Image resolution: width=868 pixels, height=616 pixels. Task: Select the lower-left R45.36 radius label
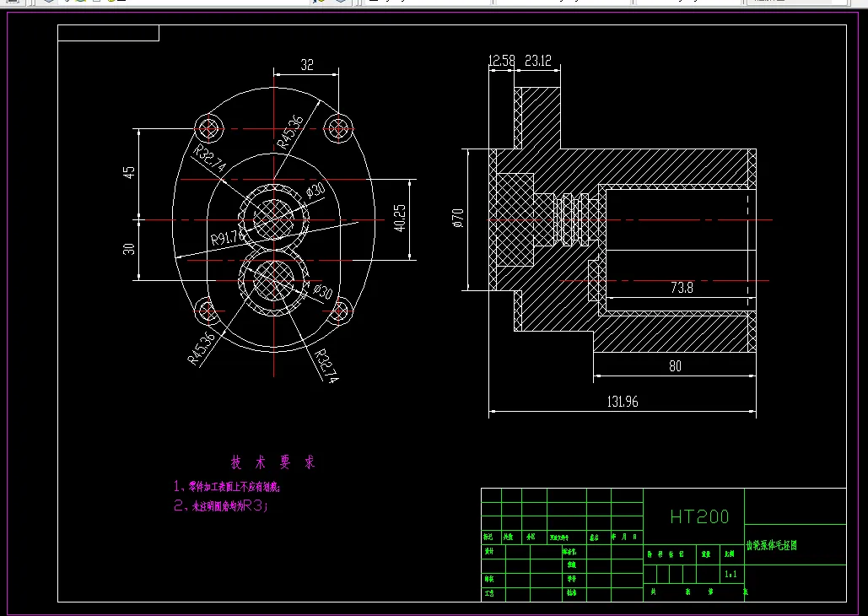coord(201,349)
